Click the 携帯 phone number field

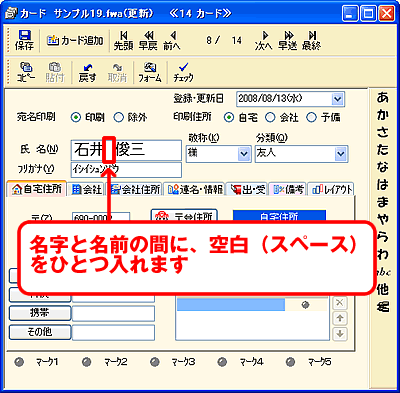pyautogui.click(x=113, y=313)
